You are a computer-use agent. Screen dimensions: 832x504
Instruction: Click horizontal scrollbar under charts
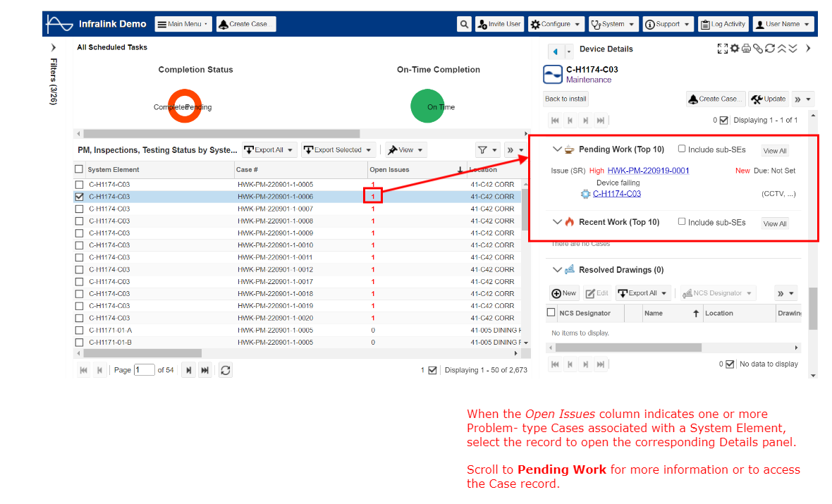tap(221, 134)
